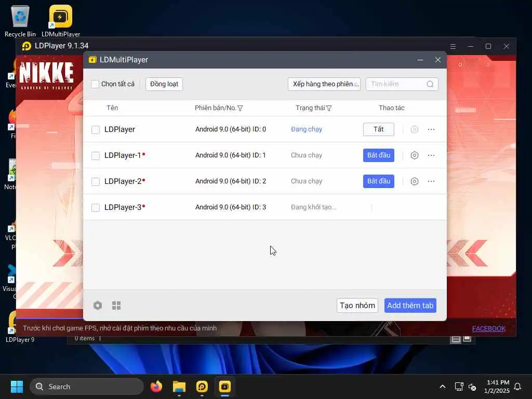Click the Windows taskbar Search box

87,387
